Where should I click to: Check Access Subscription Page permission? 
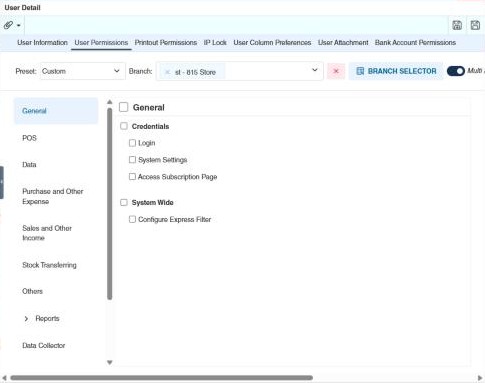132,177
